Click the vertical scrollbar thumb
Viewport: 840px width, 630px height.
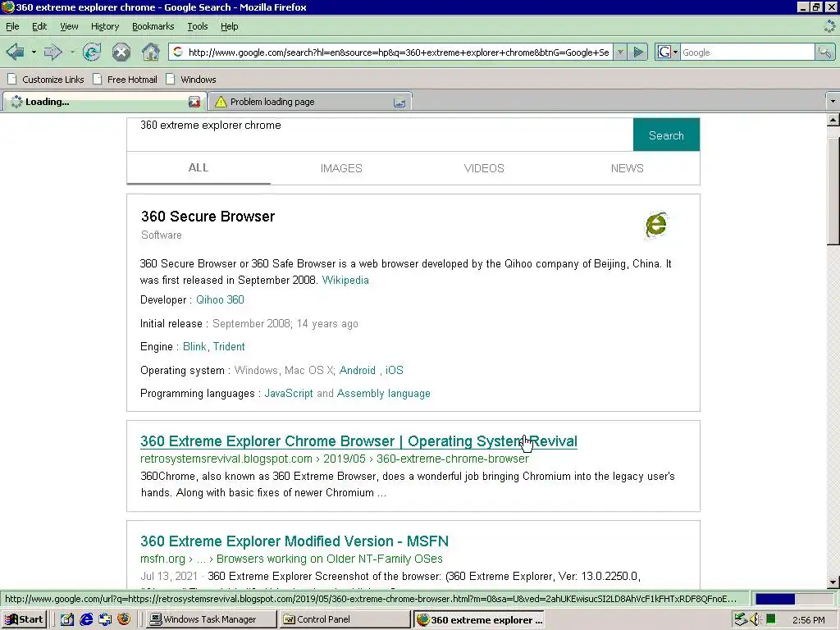(833, 190)
